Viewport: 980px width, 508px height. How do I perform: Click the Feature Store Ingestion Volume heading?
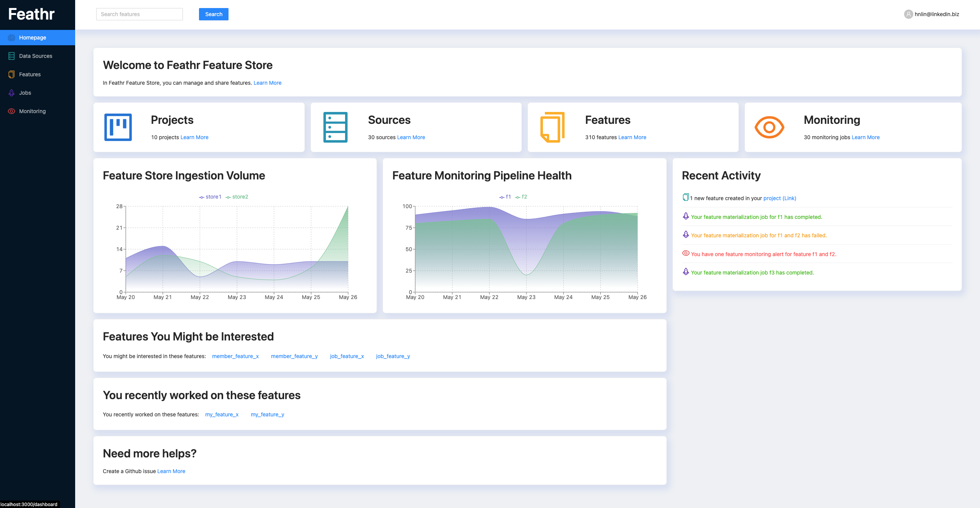coord(184,176)
